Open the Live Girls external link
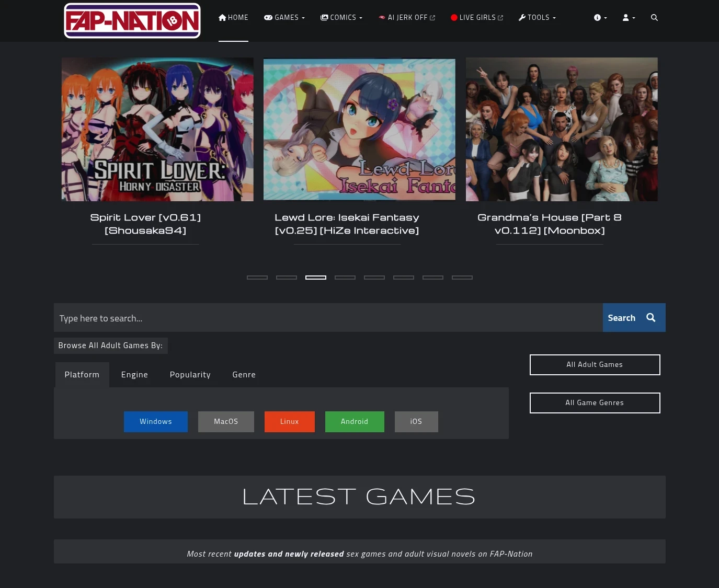The image size is (719, 588). point(477,18)
